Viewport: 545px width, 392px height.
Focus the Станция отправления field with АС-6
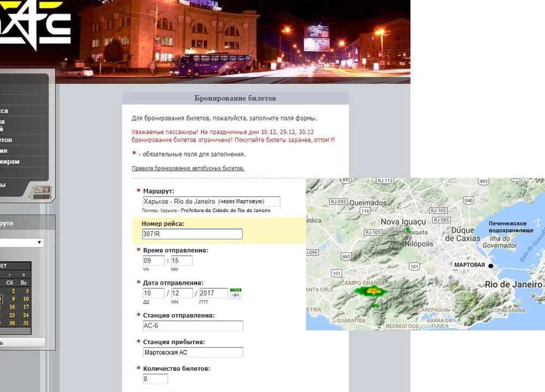(193, 325)
